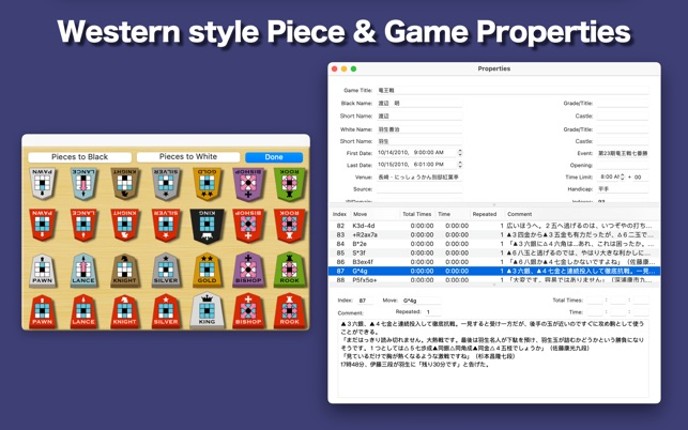Select the upright red promoted Lance piece

click(84, 311)
